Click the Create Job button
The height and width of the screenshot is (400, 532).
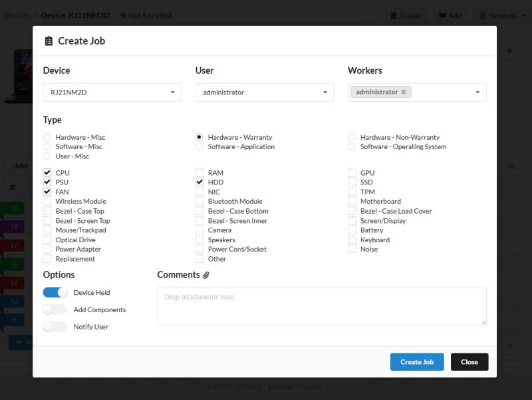(x=417, y=362)
